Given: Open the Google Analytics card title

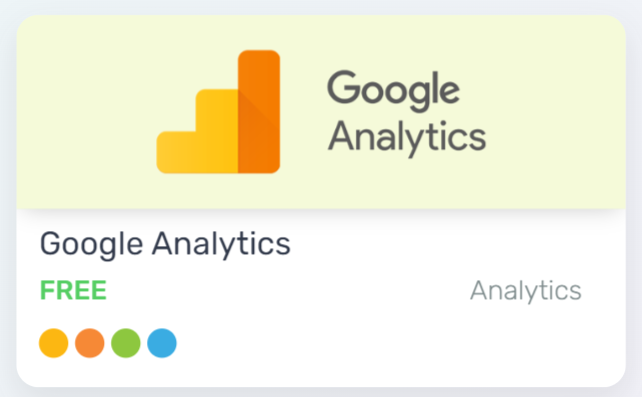Looking at the screenshot, I should [165, 244].
